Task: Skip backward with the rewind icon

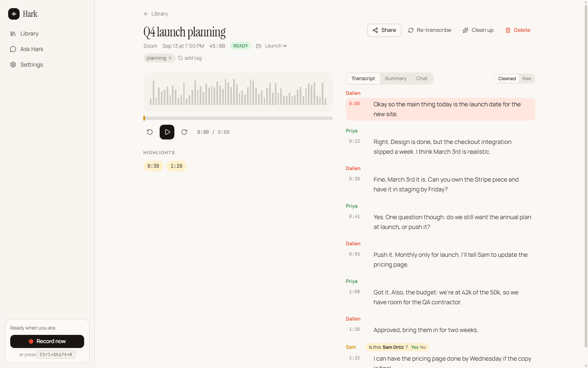Action: click(150, 132)
